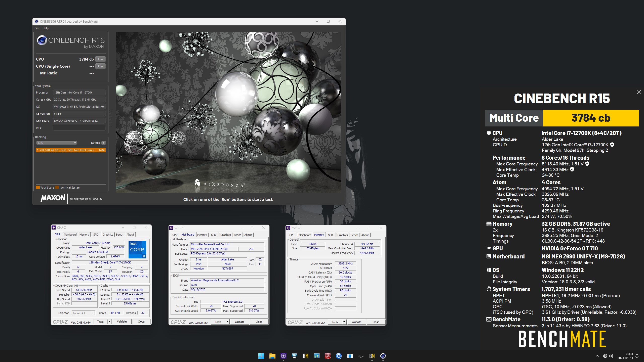Click the BenchMate icon beside the Cinebench taskbar icon
This screenshot has height=362, width=644.
pos(372,356)
